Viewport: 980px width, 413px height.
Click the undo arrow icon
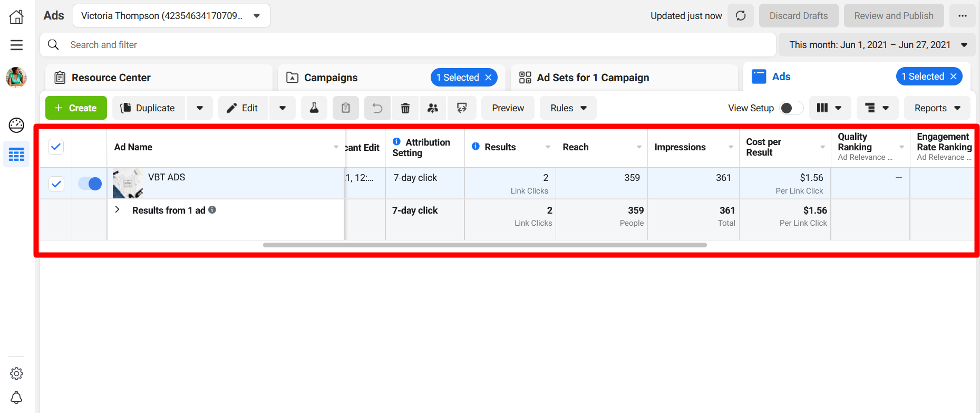377,108
